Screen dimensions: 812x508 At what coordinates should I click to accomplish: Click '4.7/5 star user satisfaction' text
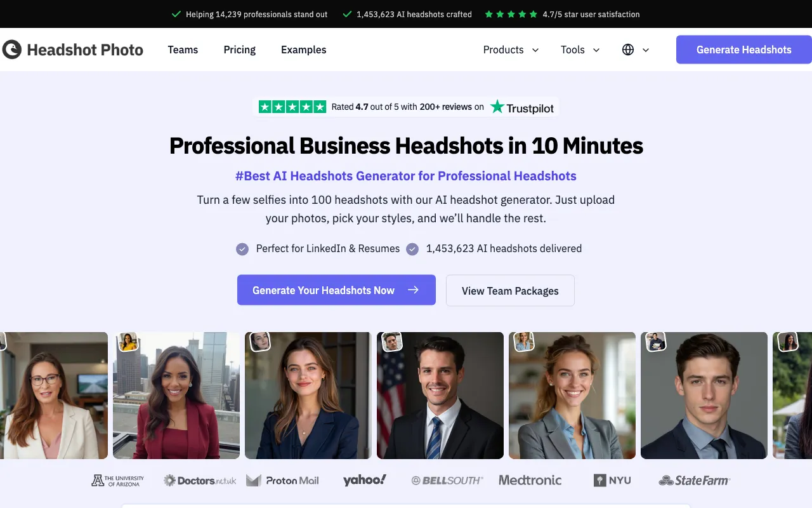[591, 14]
